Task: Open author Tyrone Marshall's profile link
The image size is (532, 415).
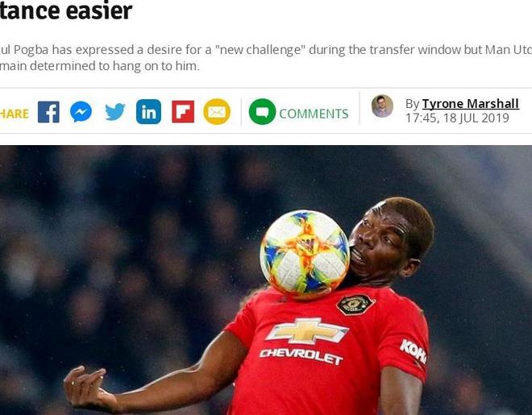Action: [470, 104]
